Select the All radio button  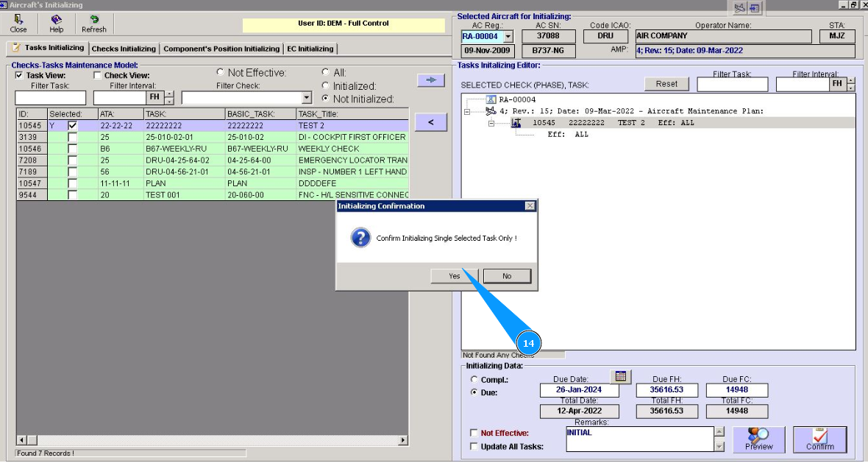point(325,72)
